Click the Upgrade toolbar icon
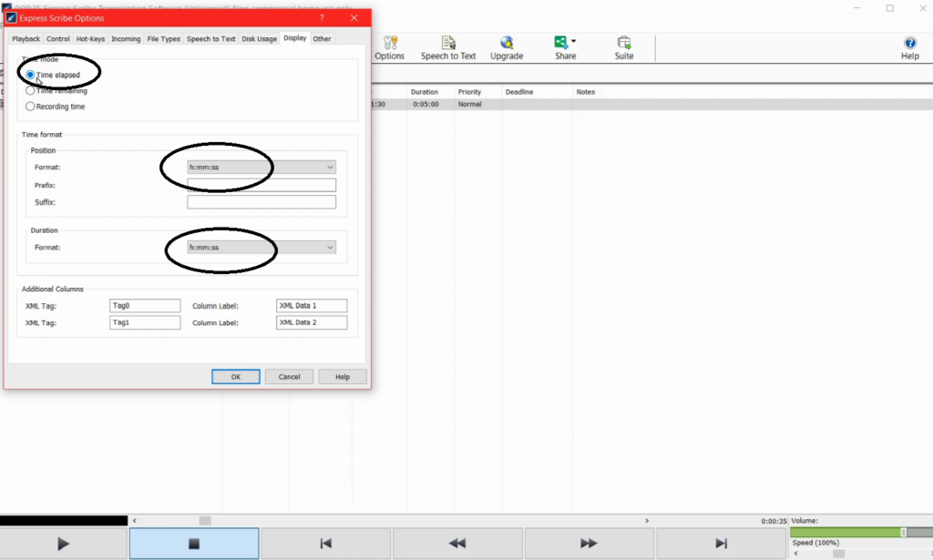The width and height of the screenshot is (933, 560). [507, 48]
